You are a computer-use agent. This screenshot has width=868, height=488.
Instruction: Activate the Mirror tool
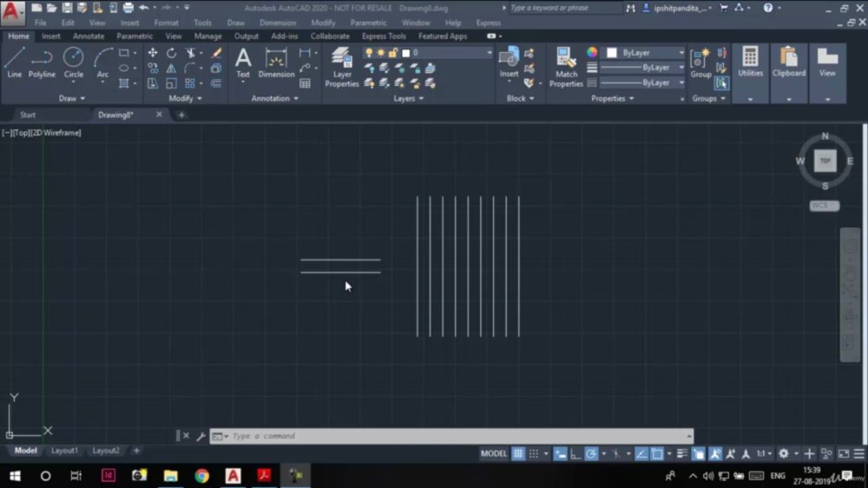point(172,68)
